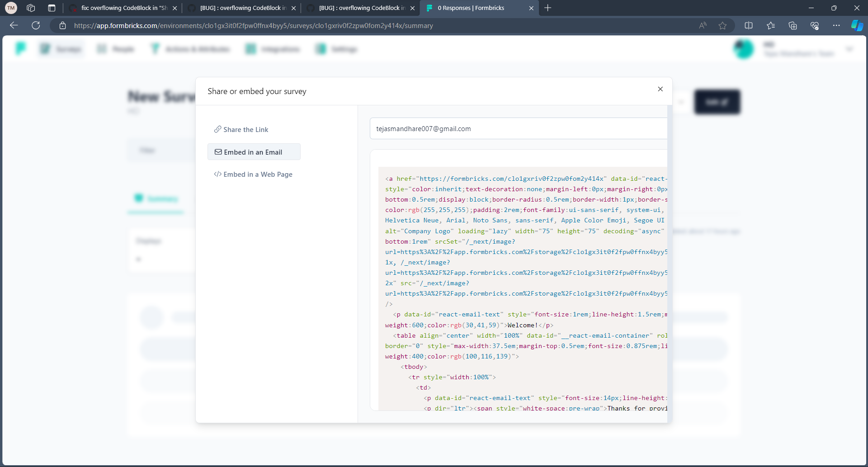Click the read aloud icon in the address bar
This screenshot has height=467, width=868.
coord(703,25)
